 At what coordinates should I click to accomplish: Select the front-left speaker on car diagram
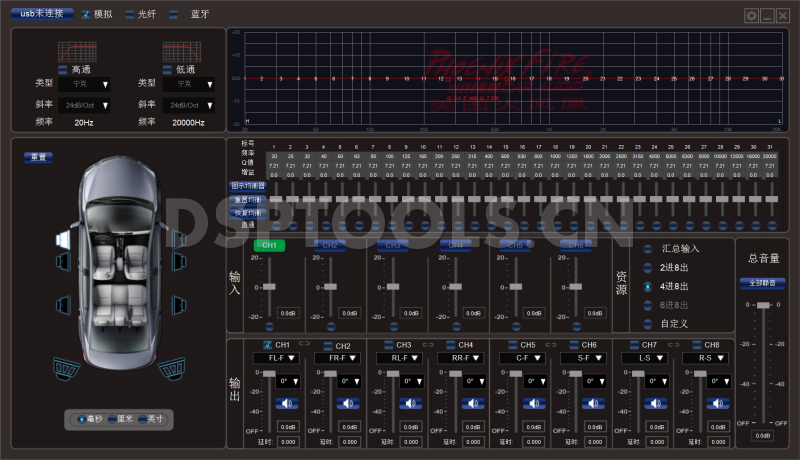tap(62, 237)
